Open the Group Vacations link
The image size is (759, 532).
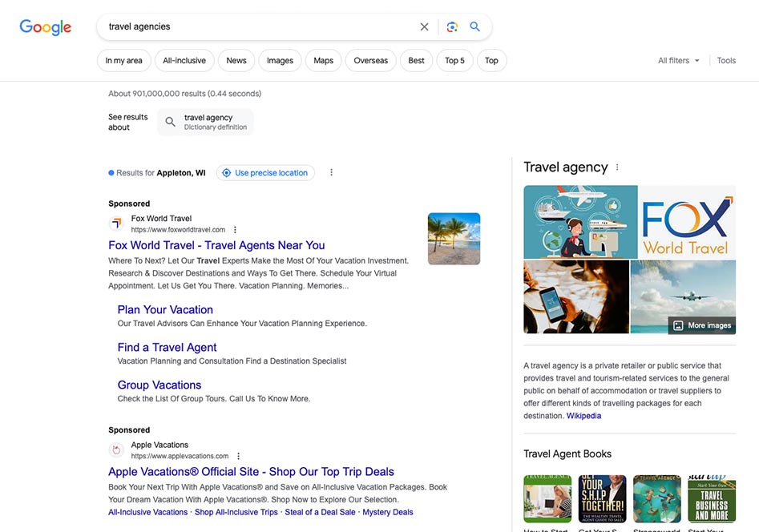[x=159, y=385]
